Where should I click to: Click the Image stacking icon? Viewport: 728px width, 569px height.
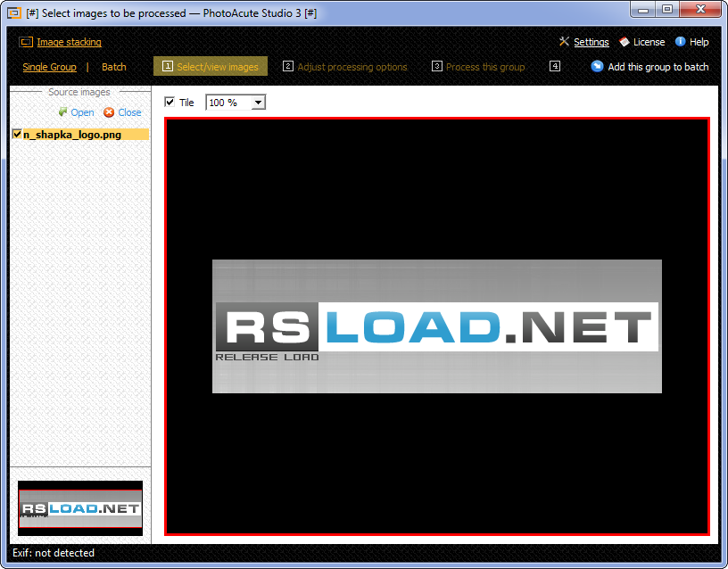point(26,42)
